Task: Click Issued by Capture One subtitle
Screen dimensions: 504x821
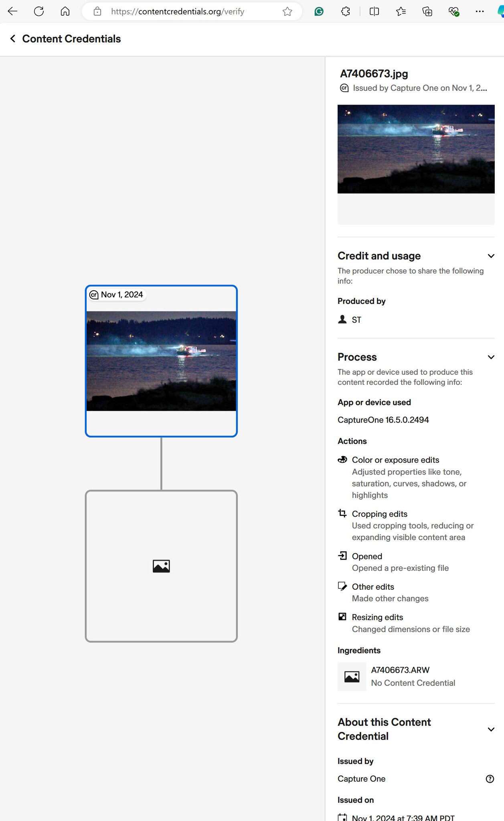Action: tap(420, 88)
